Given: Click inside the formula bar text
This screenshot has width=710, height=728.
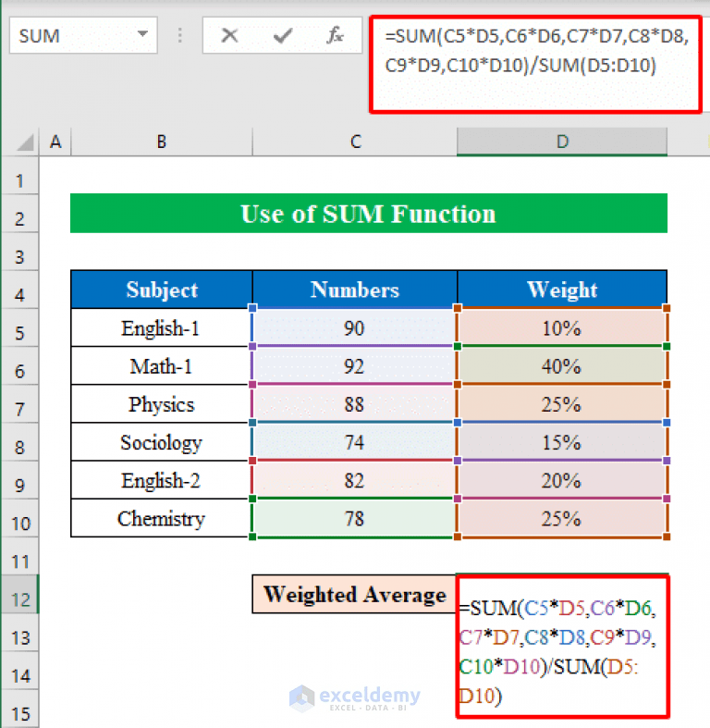Looking at the screenshot, I should [x=536, y=64].
